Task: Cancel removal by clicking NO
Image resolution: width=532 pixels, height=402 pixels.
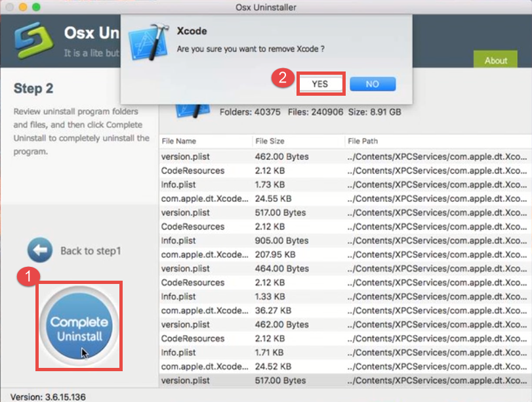Action: [x=373, y=83]
